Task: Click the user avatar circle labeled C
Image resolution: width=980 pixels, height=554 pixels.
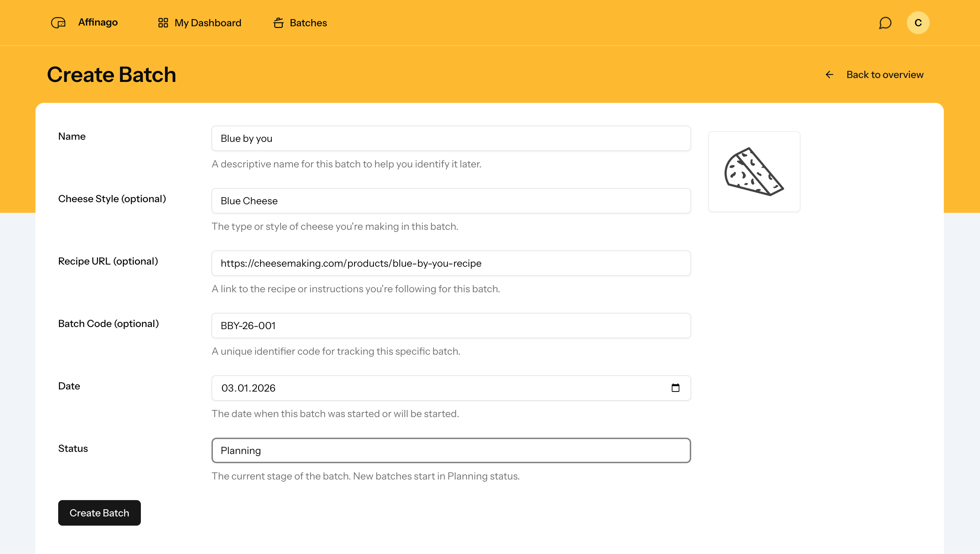Action: 918,22
